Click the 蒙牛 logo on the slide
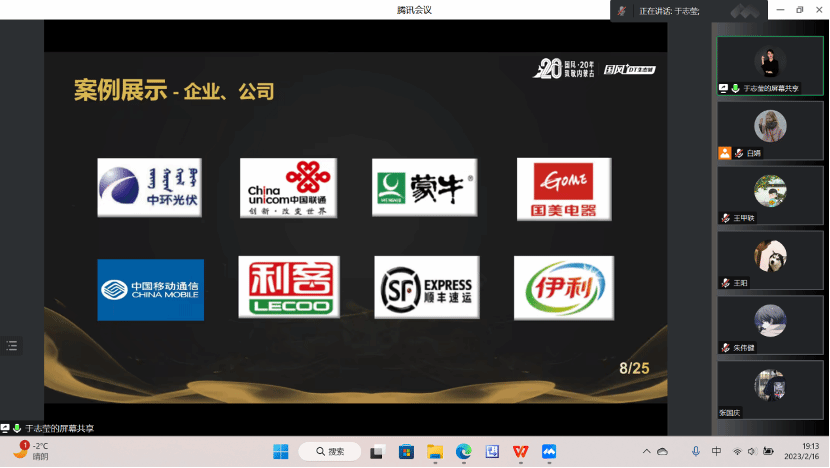The image size is (830, 468). tap(425, 187)
